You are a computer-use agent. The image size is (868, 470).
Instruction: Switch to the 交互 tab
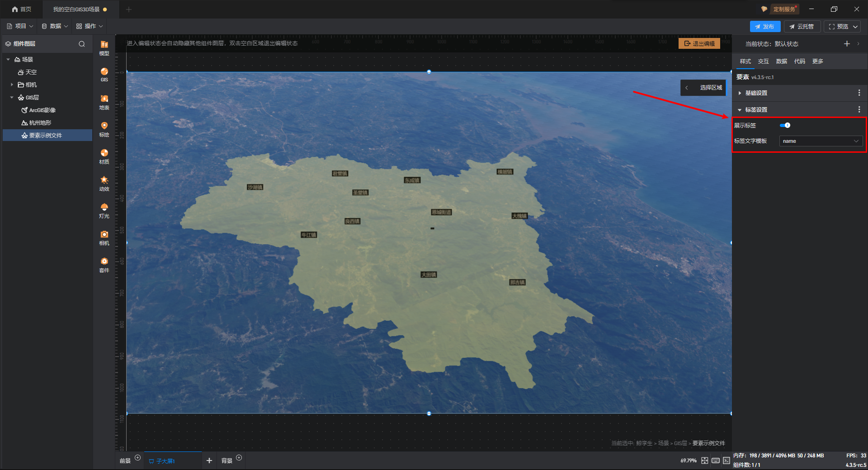click(x=763, y=61)
